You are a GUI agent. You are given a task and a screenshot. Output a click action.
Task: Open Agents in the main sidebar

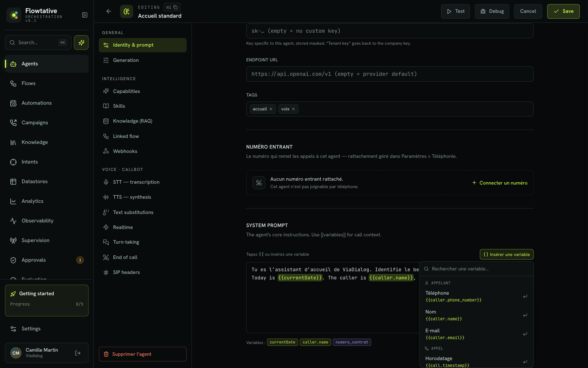pyautogui.click(x=47, y=64)
